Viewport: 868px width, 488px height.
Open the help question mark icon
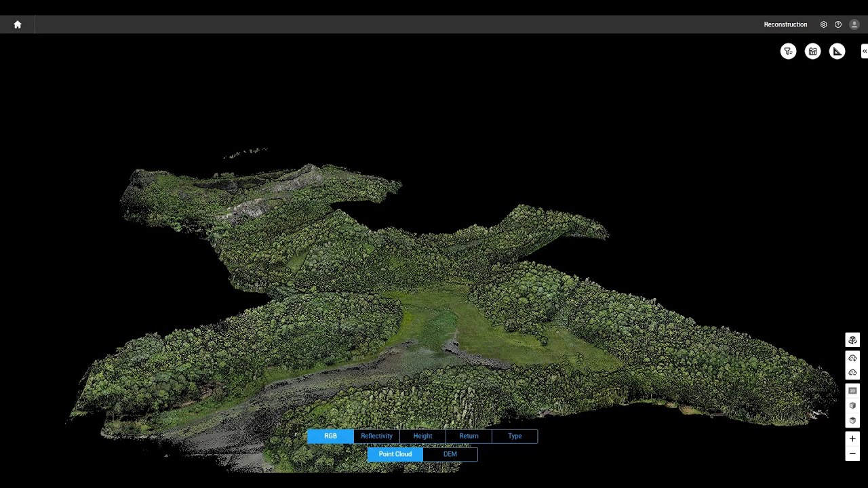(x=838, y=24)
